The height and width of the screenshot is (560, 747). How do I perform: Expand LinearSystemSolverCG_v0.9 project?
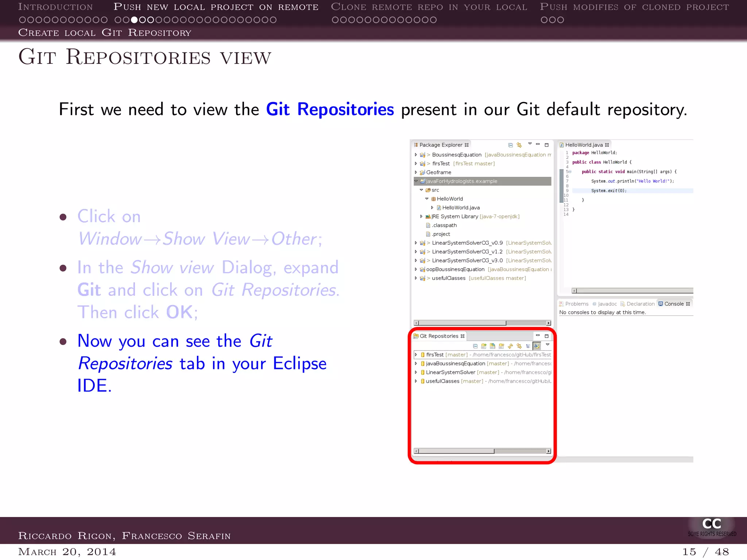click(416, 243)
